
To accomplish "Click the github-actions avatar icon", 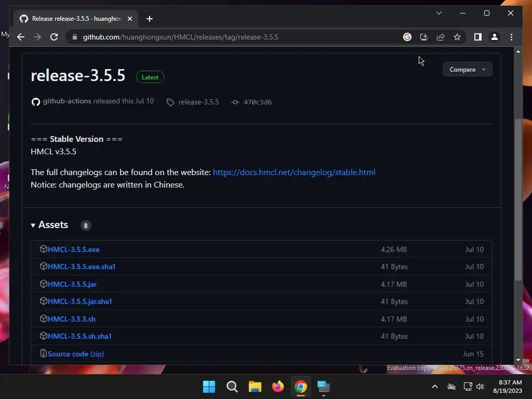I will [x=36, y=102].
